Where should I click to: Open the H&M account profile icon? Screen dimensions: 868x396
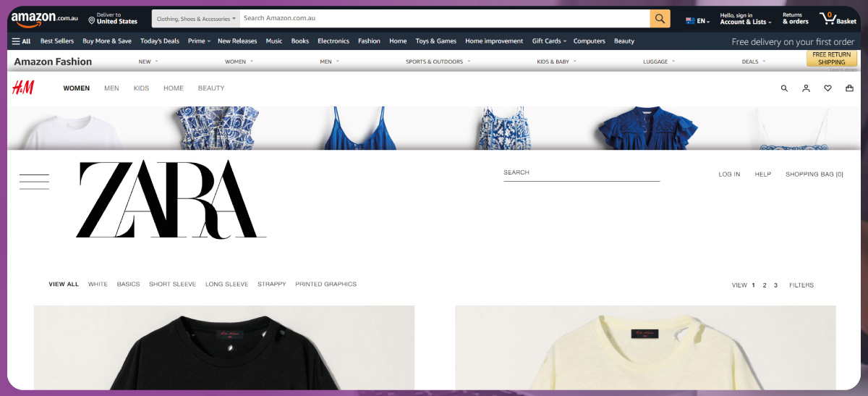click(806, 88)
